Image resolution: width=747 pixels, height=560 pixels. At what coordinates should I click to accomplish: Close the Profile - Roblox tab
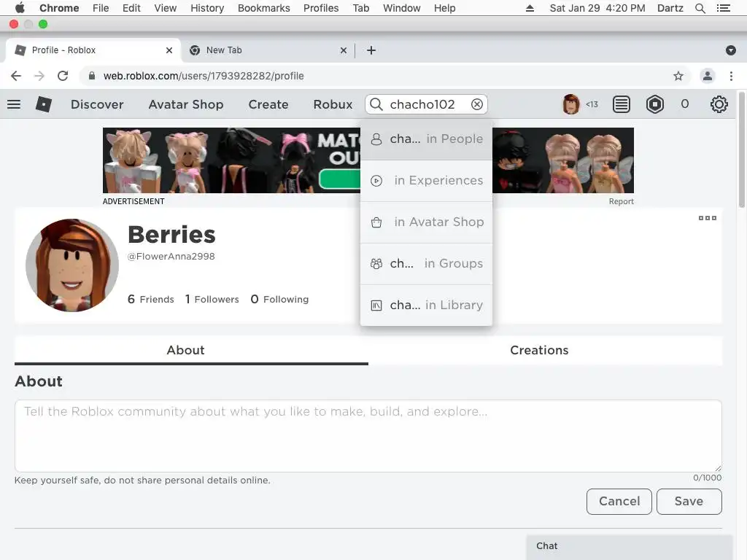[169, 50]
